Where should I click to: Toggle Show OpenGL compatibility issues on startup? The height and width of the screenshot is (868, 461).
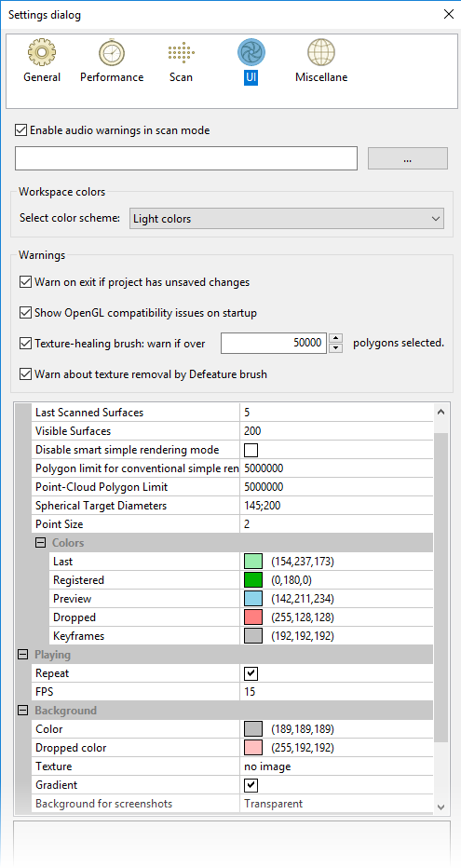point(25,313)
